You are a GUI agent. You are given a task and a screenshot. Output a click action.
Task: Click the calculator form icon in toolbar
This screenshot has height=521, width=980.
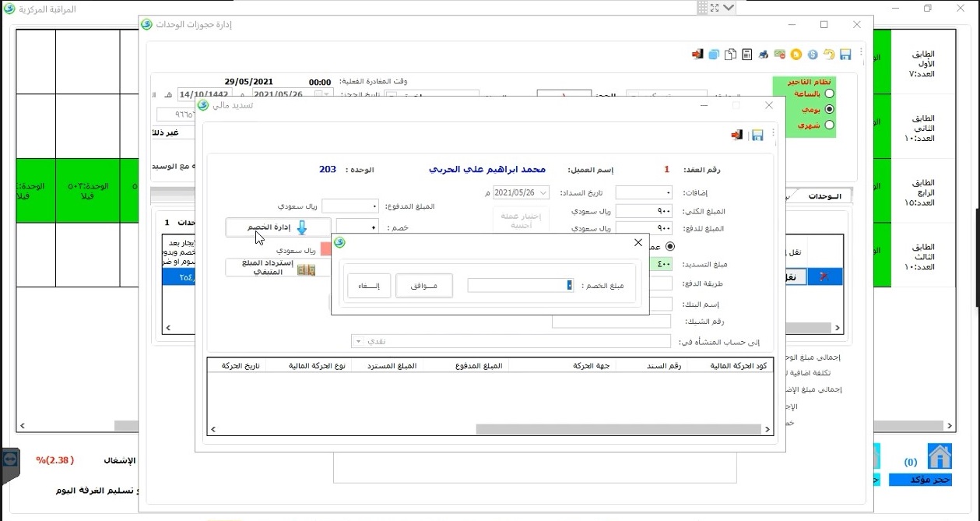point(746,55)
